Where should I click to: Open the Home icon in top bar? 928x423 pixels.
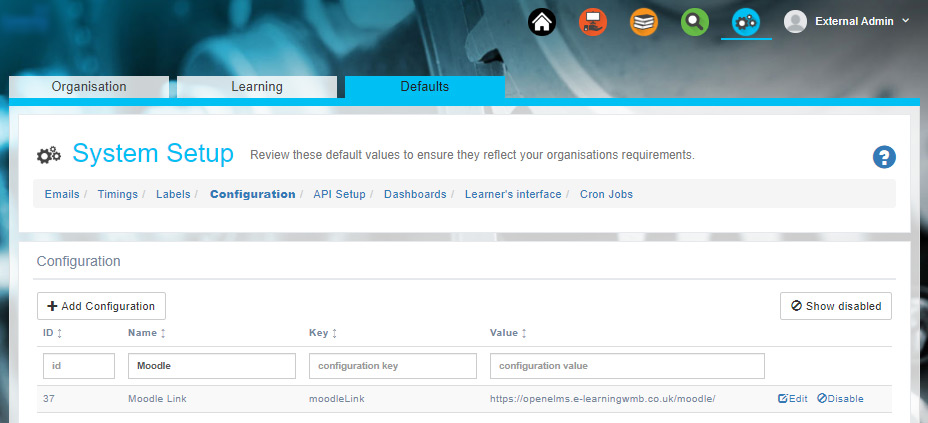(x=542, y=22)
